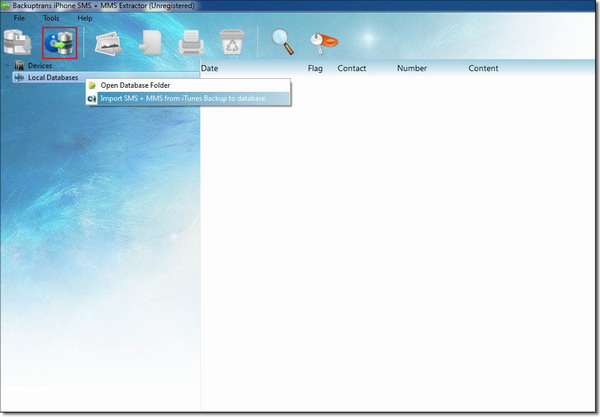Click the folder icon beside Open Database Folder
The height and width of the screenshot is (417, 600).
pos(92,85)
